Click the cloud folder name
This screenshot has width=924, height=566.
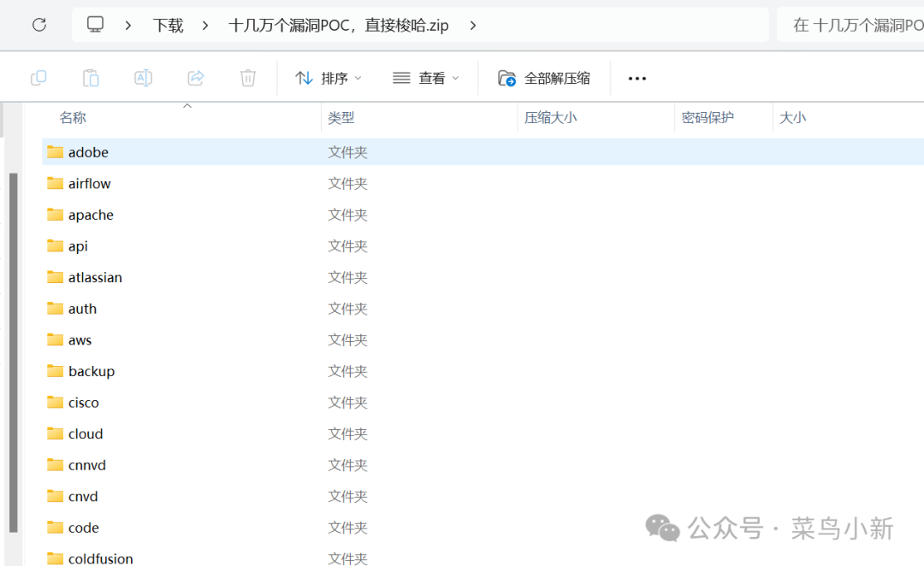86,434
